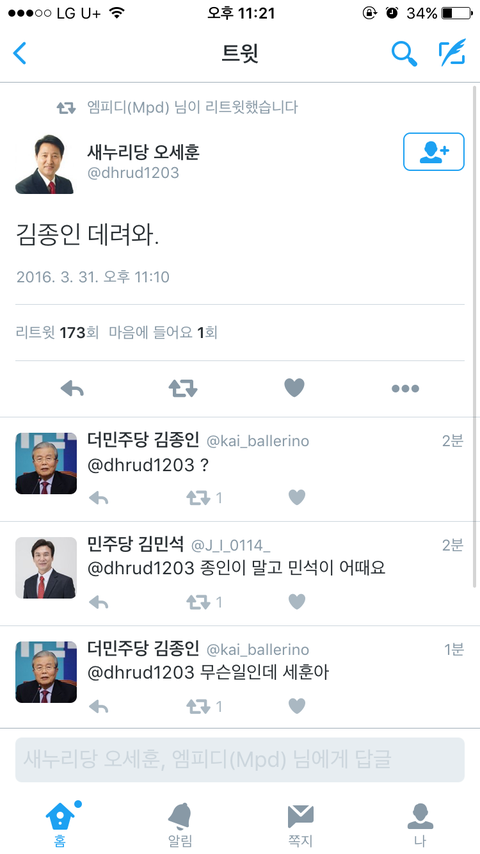Reply to the 무슨일인데 세훈아 tweet
This screenshot has width=480, height=854.
click(99, 706)
